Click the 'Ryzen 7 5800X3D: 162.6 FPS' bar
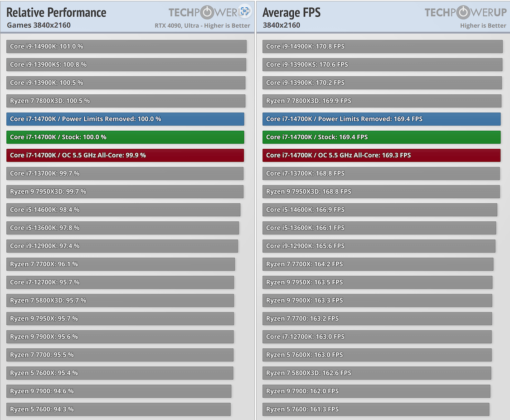 point(377,373)
